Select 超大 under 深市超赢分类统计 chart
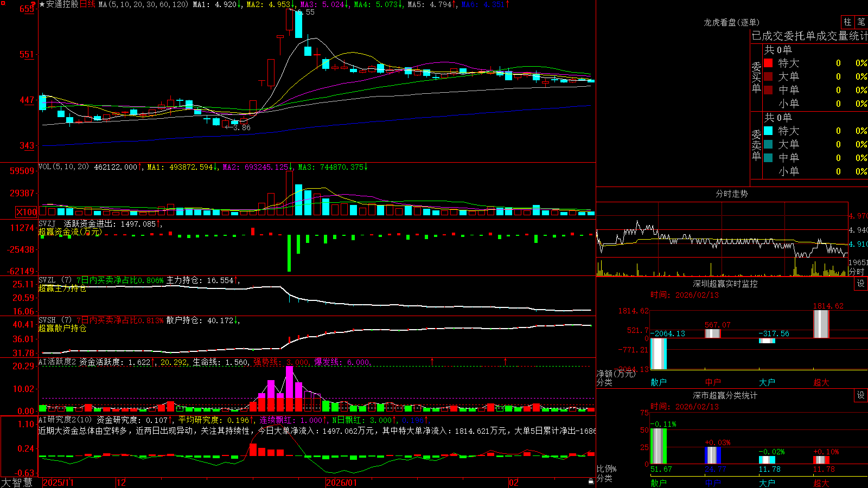This screenshot has width=868, height=488. (x=821, y=483)
